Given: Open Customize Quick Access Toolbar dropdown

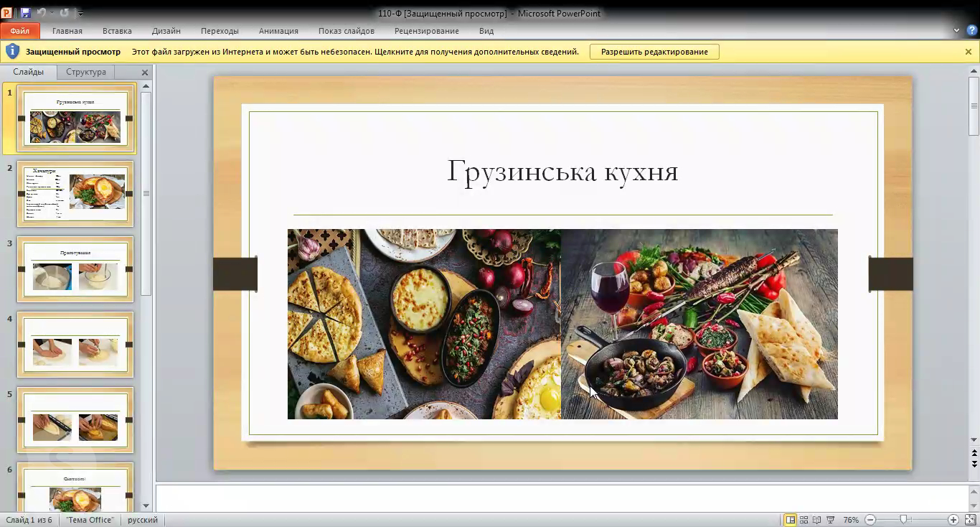Looking at the screenshot, I should [x=80, y=14].
